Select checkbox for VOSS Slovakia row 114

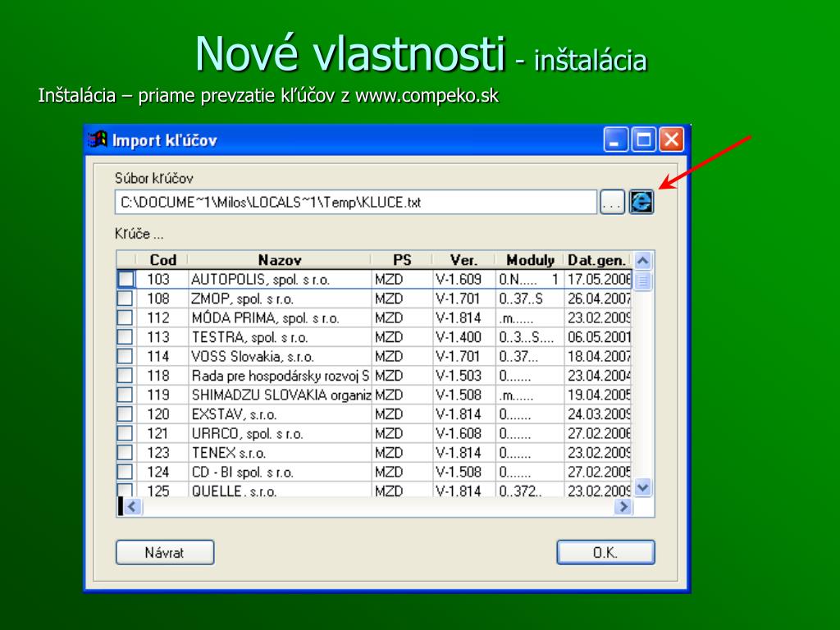click(x=126, y=356)
